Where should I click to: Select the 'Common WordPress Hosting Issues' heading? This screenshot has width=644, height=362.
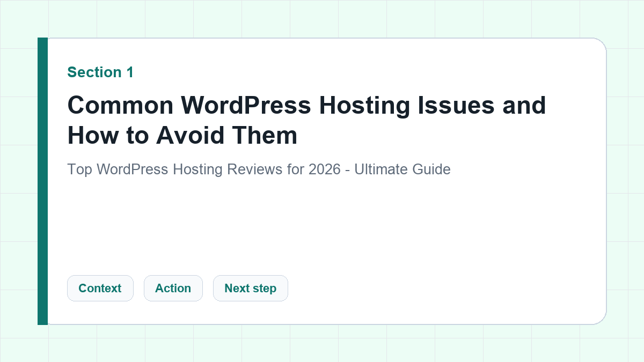[306, 120]
